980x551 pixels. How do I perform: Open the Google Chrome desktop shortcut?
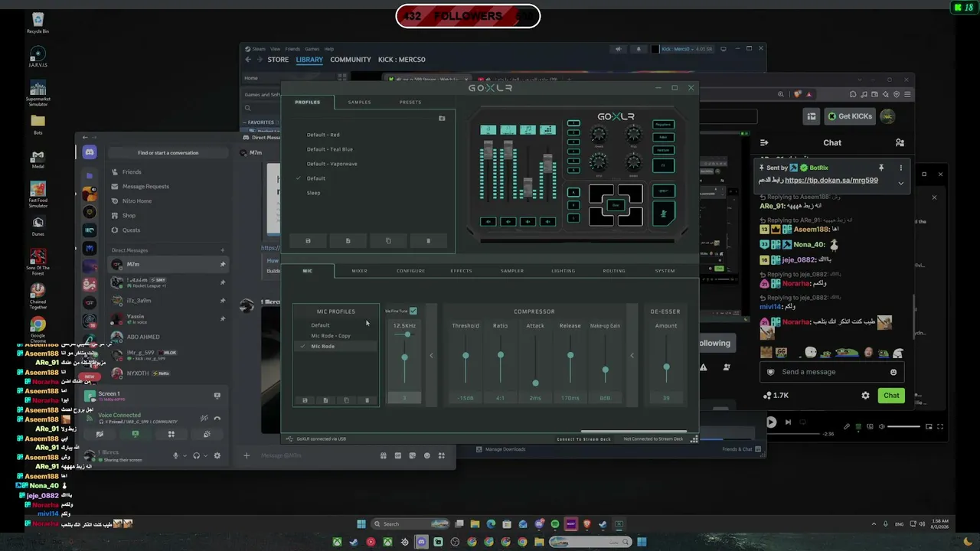coord(38,331)
